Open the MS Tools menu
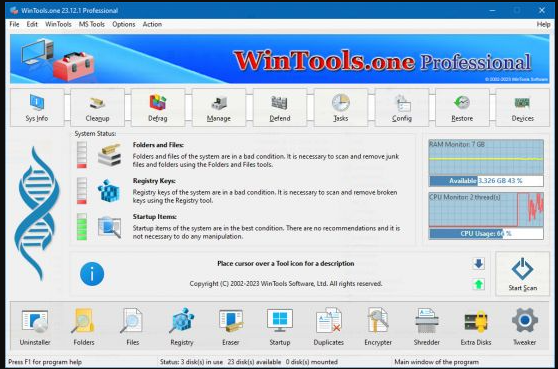This screenshot has width=558, height=369. click(x=92, y=24)
